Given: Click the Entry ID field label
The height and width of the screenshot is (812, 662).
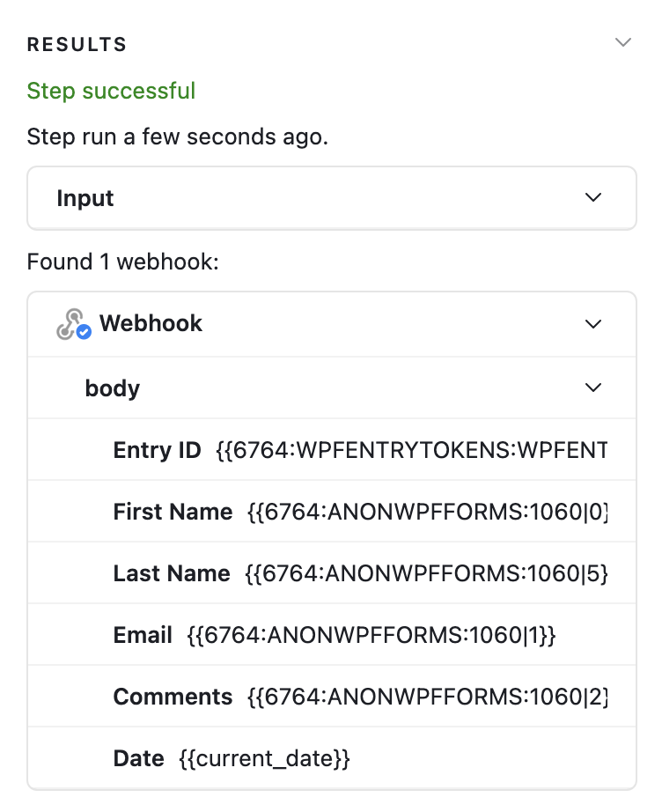Looking at the screenshot, I should point(157,451).
